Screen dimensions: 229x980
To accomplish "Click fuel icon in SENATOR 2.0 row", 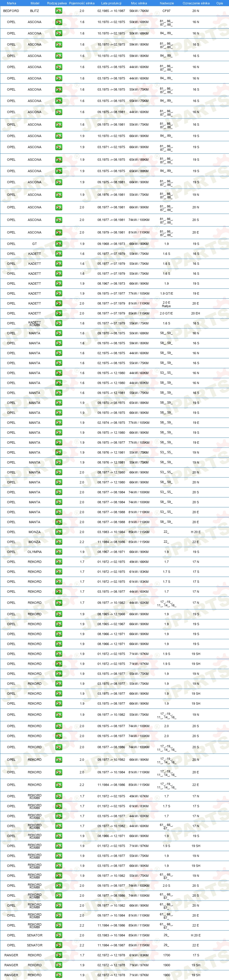I will click(58, 935).
